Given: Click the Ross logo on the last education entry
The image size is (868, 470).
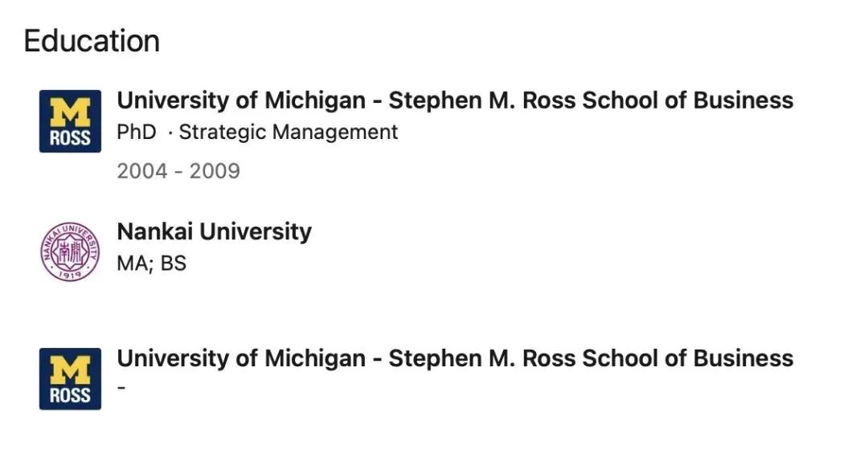Looking at the screenshot, I should pos(70,379).
